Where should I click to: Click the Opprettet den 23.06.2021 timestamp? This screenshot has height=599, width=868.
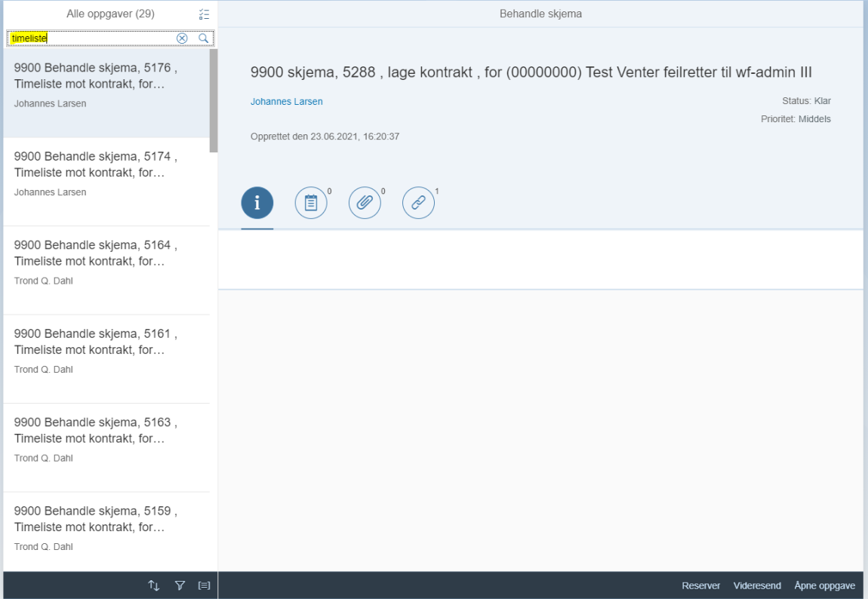pos(325,137)
